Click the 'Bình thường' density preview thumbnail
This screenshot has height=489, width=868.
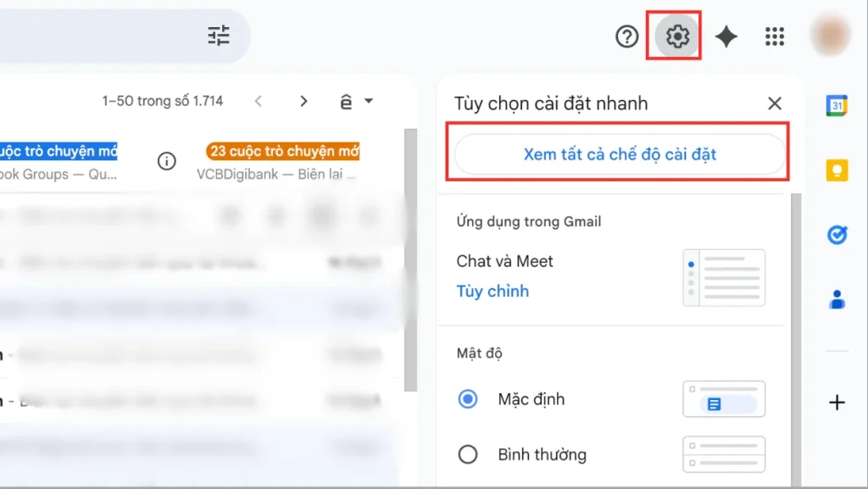click(x=724, y=454)
